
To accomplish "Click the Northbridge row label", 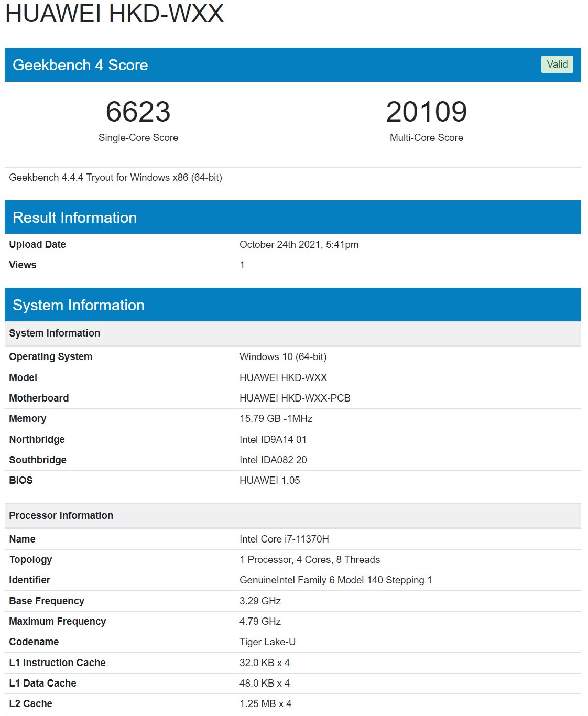I will [37, 439].
